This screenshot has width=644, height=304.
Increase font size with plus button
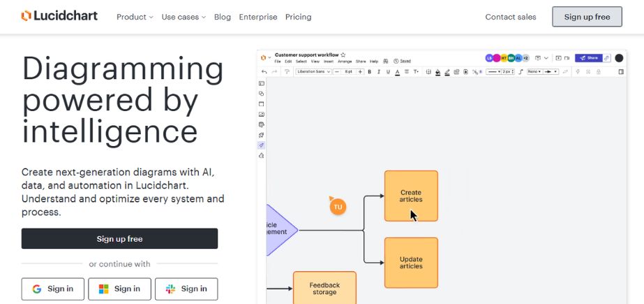click(360, 71)
